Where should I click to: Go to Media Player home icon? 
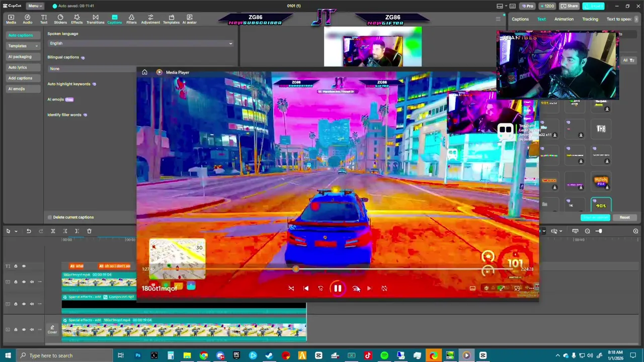144,72
